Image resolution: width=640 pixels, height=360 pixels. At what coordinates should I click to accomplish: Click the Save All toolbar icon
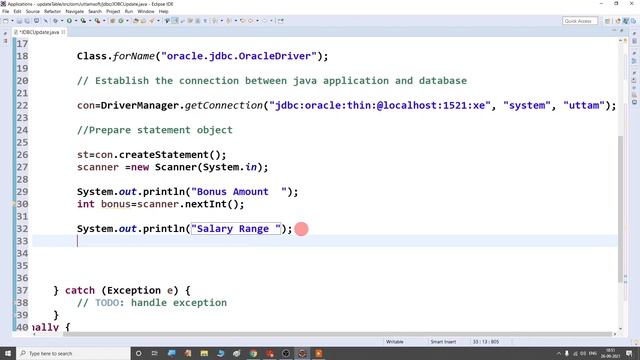tap(27, 21)
